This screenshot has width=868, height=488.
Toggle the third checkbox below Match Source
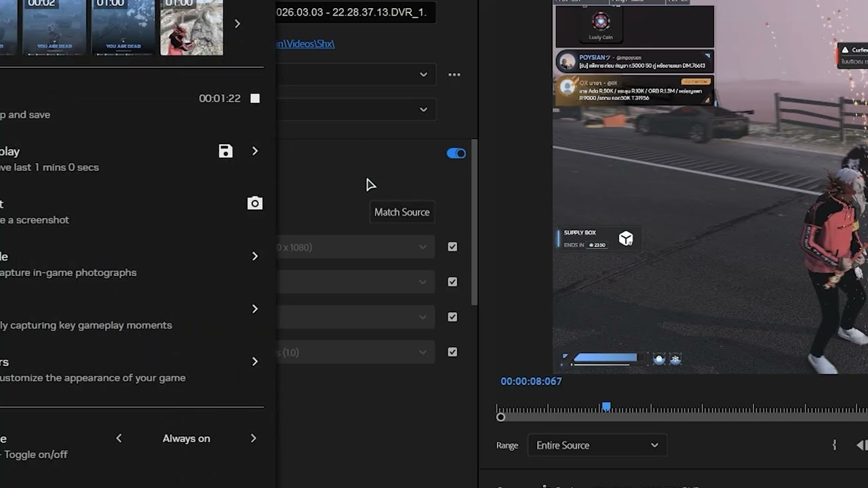452,317
